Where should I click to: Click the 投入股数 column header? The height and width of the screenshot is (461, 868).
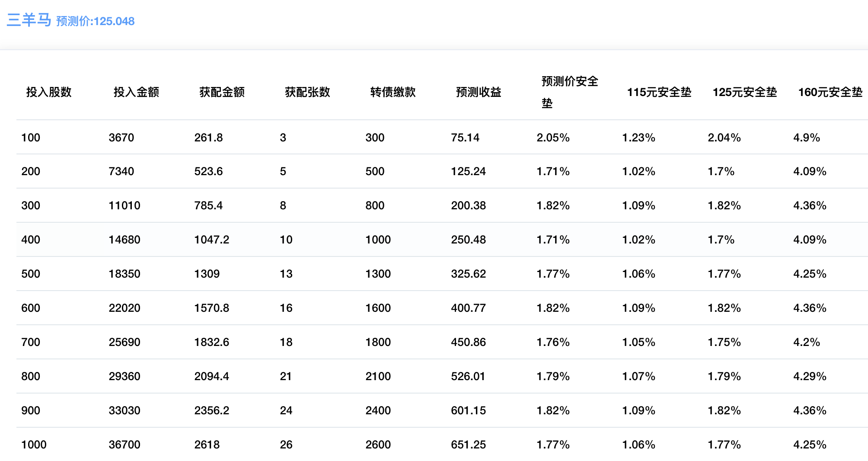[x=49, y=92]
